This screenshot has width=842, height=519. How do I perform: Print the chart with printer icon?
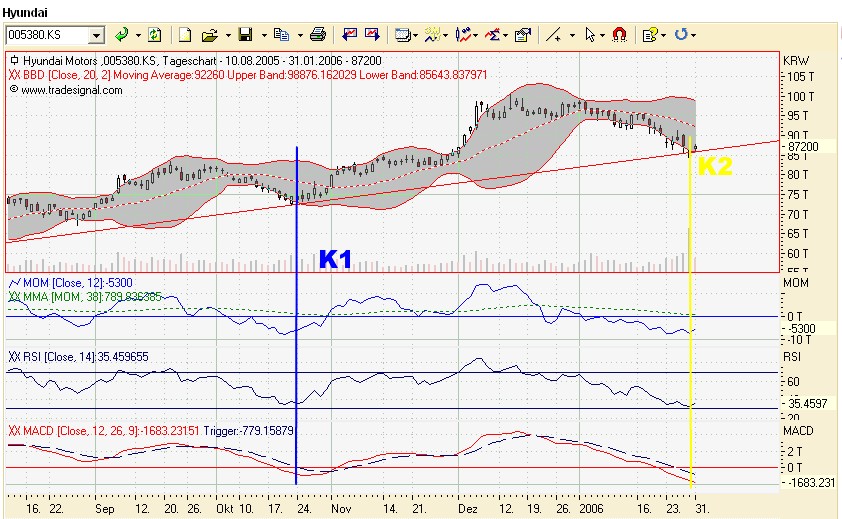click(317, 35)
